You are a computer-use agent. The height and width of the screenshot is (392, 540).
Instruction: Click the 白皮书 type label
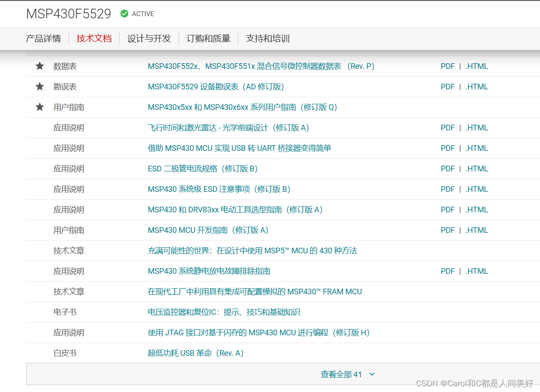[65, 353]
